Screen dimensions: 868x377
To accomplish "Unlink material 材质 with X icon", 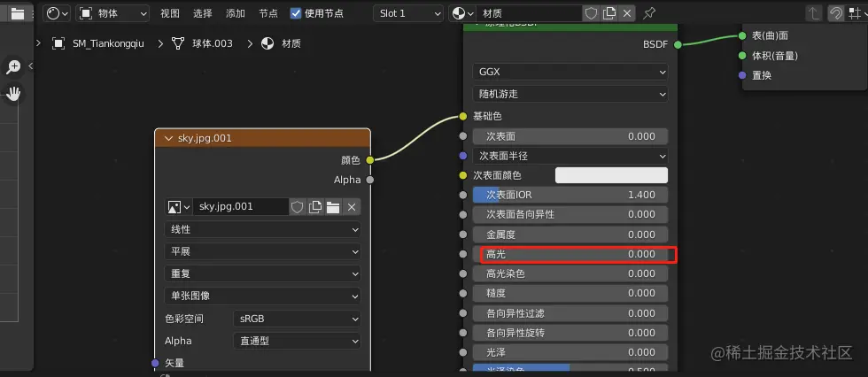I will point(627,13).
